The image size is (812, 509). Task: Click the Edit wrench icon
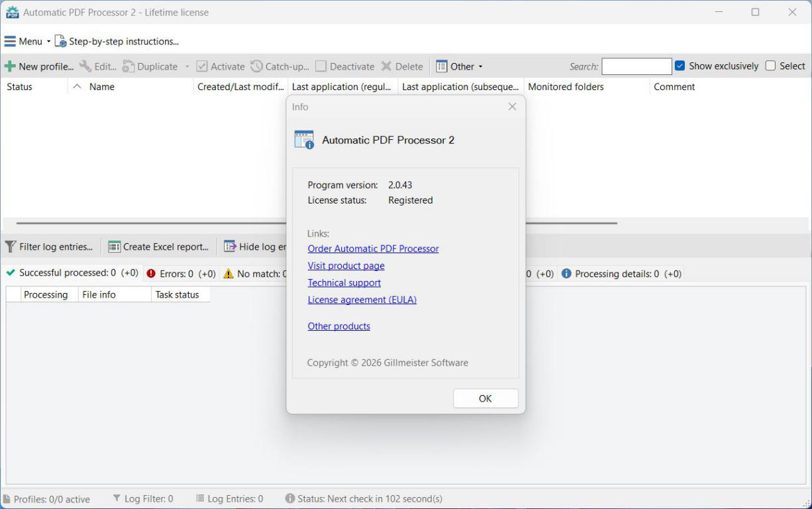pos(85,66)
